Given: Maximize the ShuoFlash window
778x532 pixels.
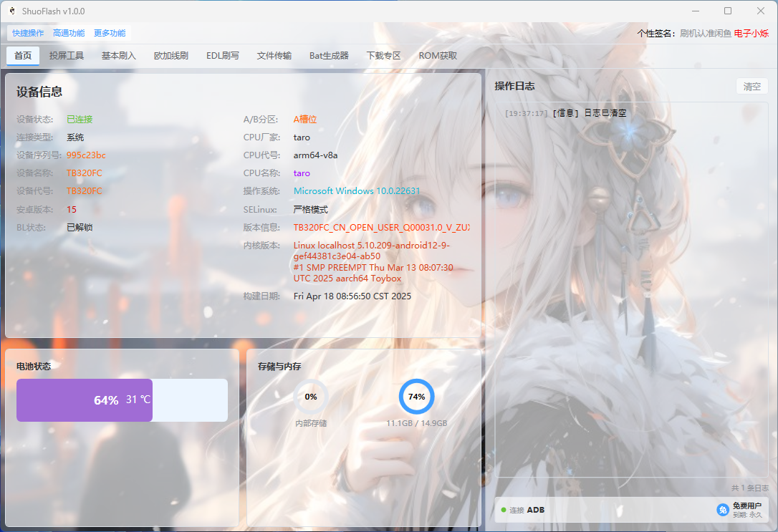Looking at the screenshot, I should [x=727, y=11].
